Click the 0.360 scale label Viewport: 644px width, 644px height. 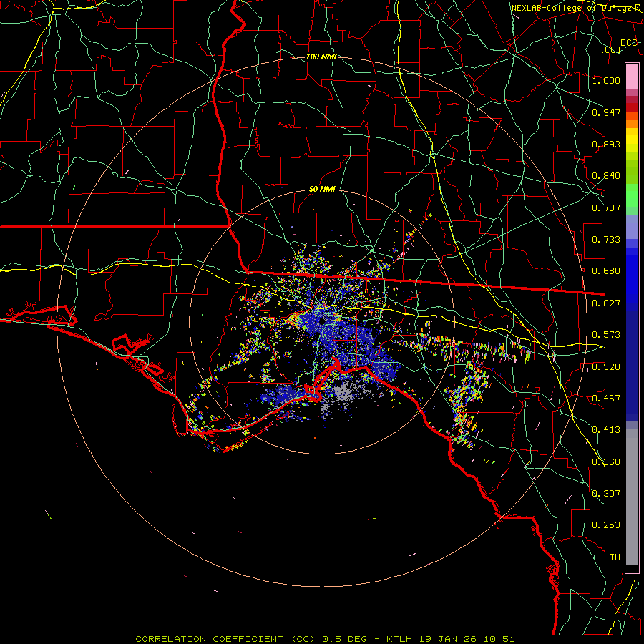point(606,462)
